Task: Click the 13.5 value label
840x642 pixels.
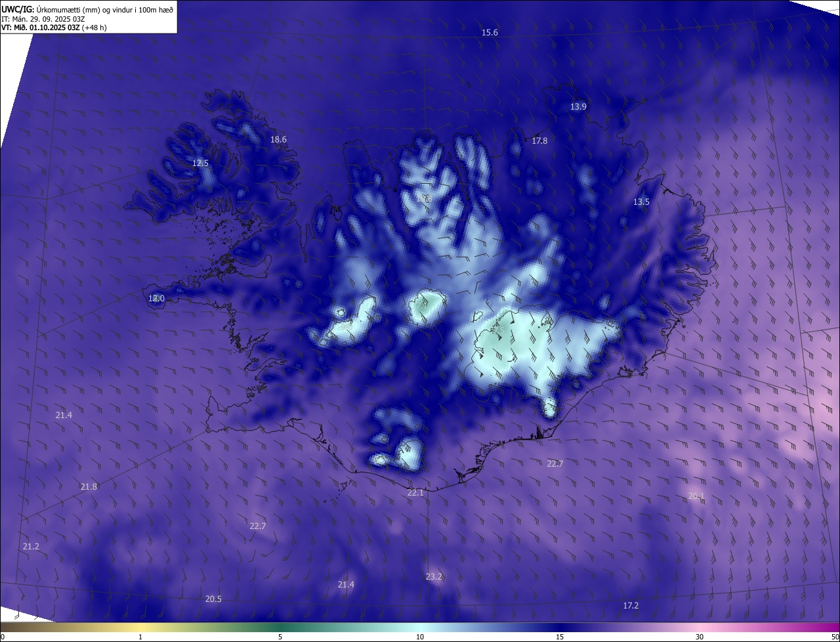Action: tap(641, 202)
